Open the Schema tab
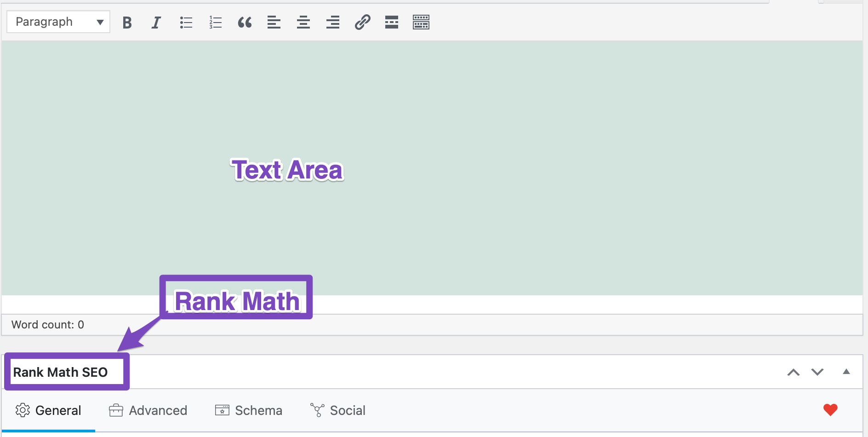868x437 pixels. (x=249, y=410)
